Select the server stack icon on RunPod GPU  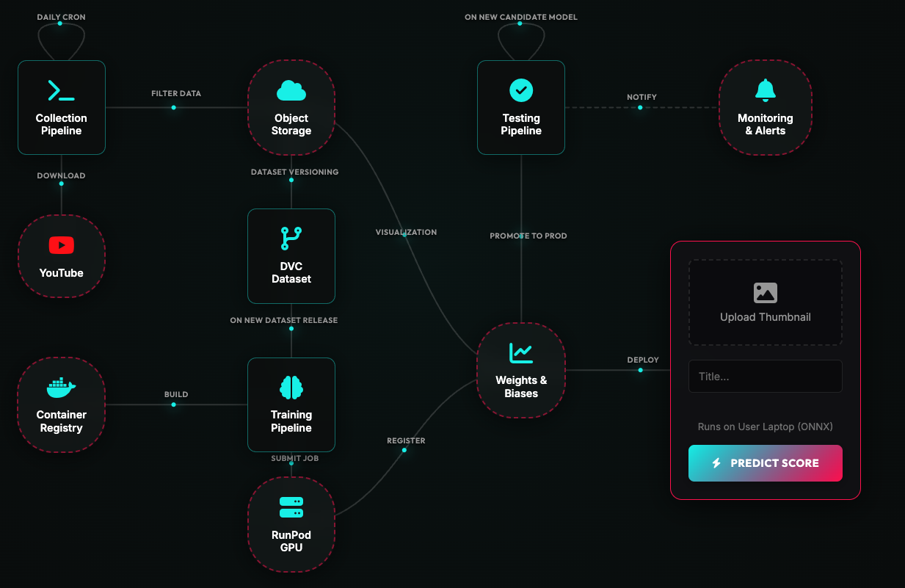(x=291, y=507)
